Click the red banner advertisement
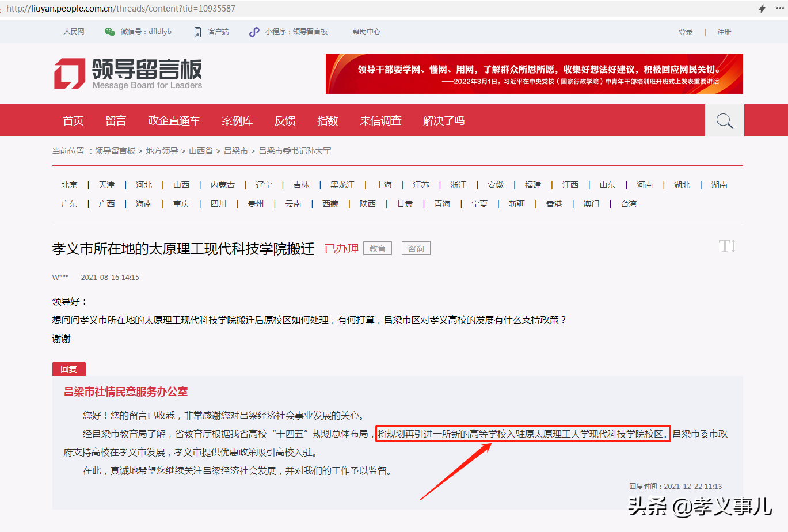The height and width of the screenshot is (532, 788). click(534, 74)
